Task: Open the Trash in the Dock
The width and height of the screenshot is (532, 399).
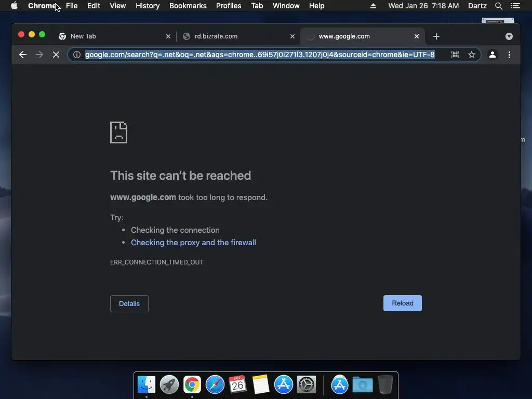Action: (385, 384)
